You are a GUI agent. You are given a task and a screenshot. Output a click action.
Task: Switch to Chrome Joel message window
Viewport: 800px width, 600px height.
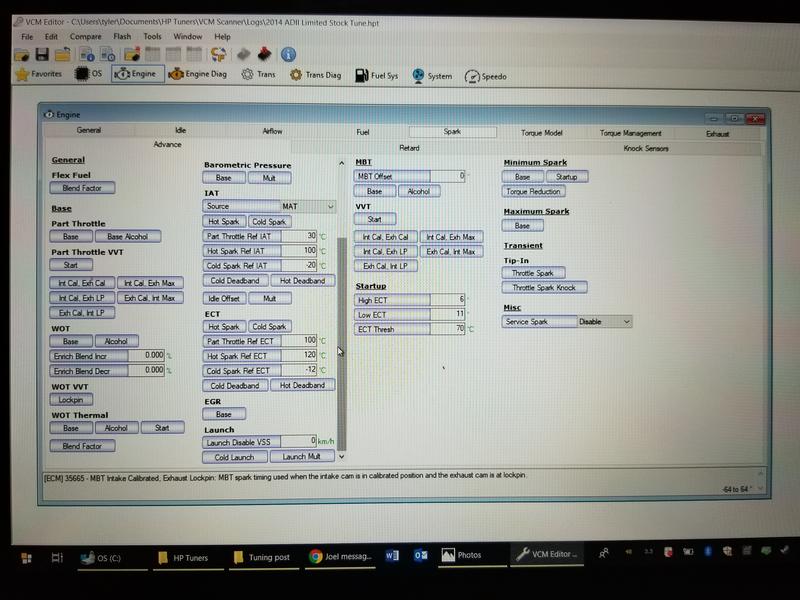(341, 556)
